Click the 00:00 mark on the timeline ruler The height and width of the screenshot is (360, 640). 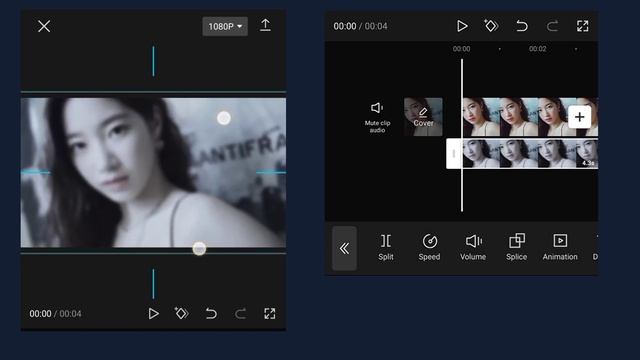[x=461, y=49]
